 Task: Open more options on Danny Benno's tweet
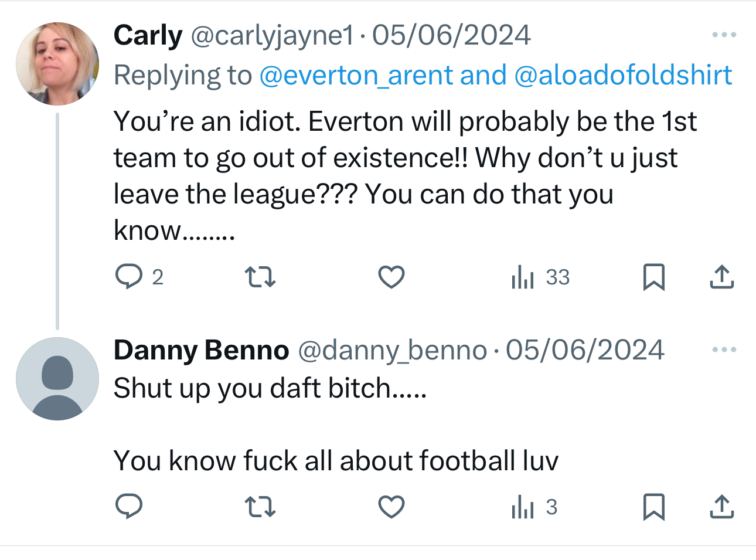click(x=724, y=350)
